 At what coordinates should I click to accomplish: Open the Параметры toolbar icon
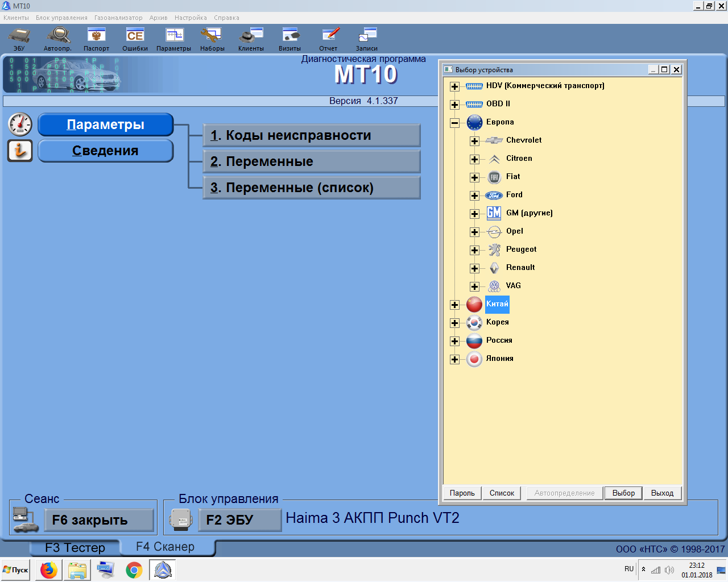[173, 39]
